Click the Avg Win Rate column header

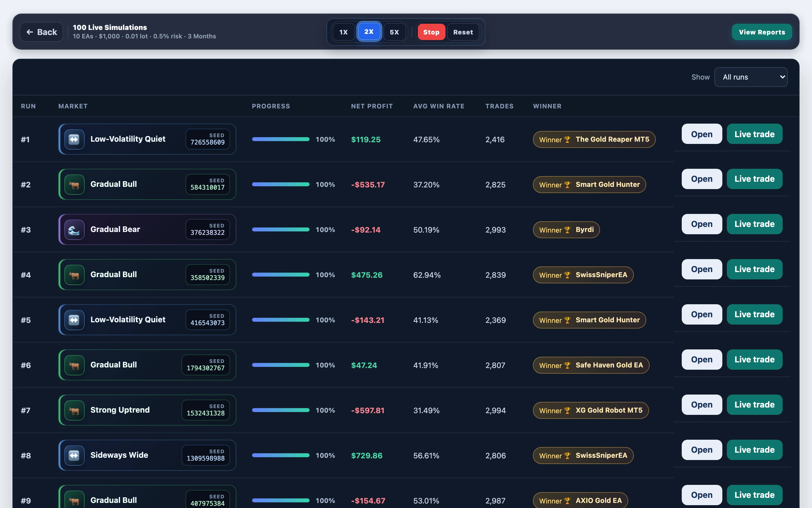439,106
